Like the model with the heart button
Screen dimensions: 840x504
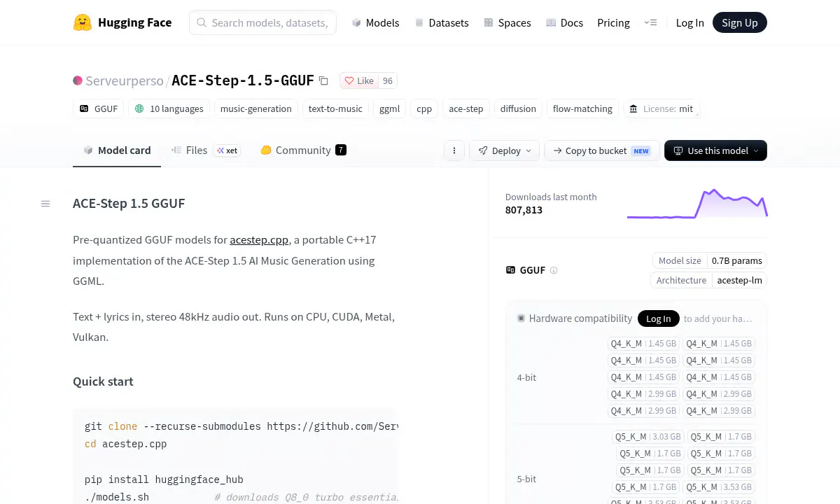pos(359,80)
